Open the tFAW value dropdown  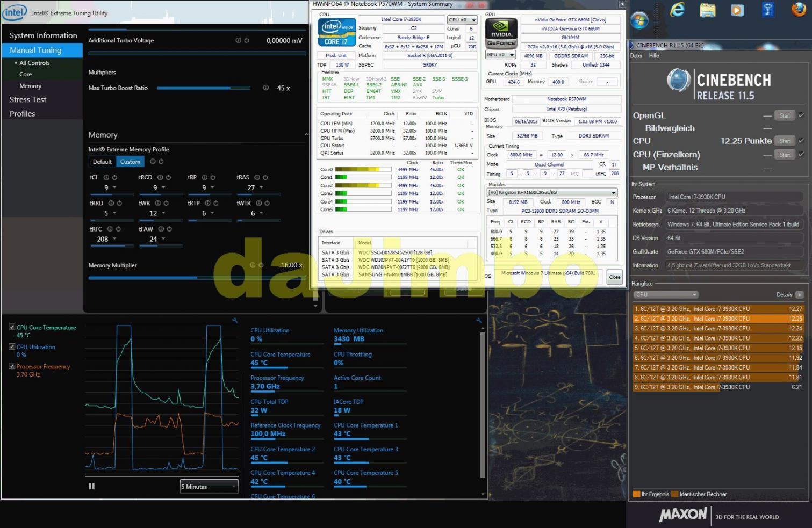tap(163, 239)
